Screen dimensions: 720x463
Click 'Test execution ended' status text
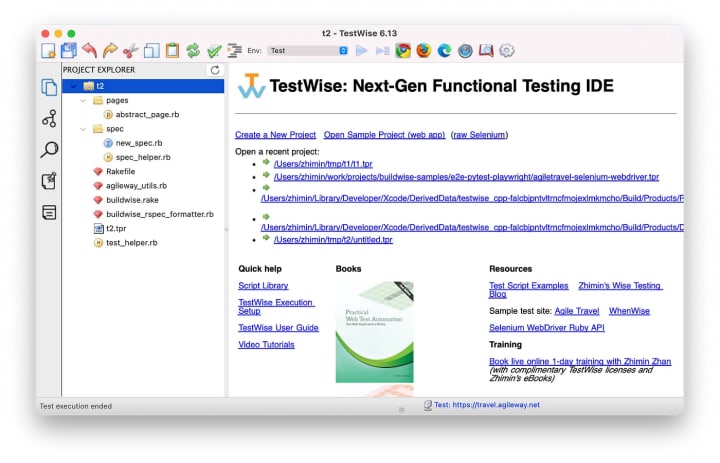click(x=76, y=407)
